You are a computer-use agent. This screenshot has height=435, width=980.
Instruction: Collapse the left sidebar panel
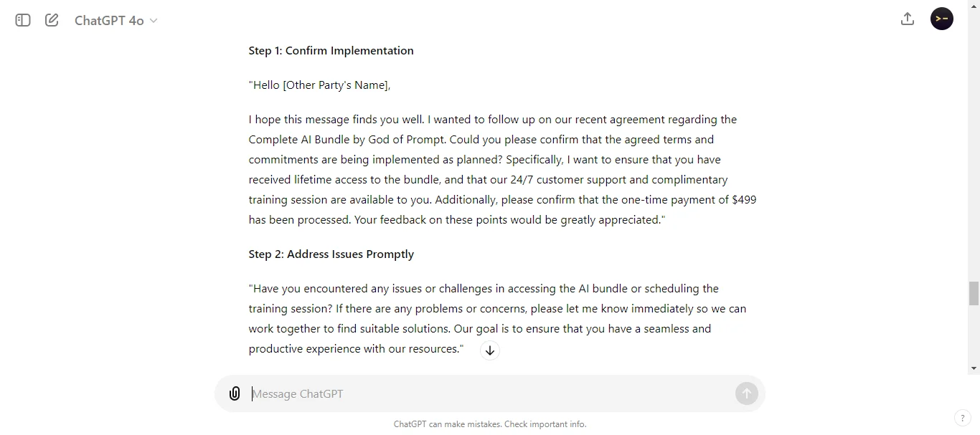(22, 20)
